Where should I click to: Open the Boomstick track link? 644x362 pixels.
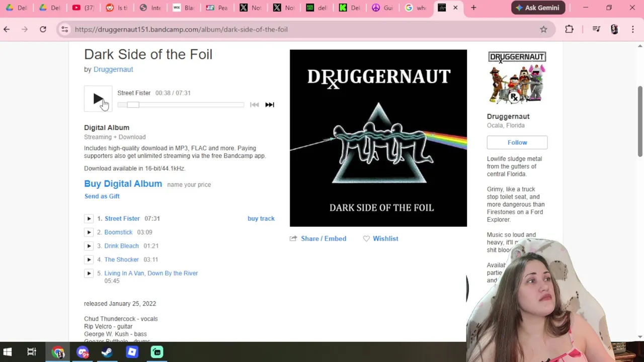pos(118,232)
